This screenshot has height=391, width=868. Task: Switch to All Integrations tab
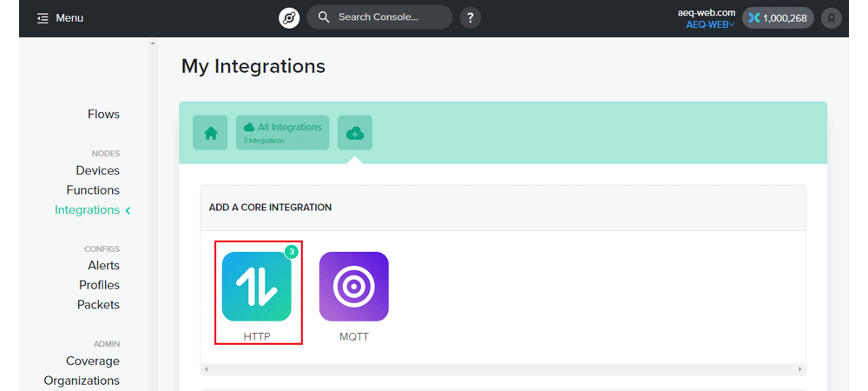click(x=282, y=133)
